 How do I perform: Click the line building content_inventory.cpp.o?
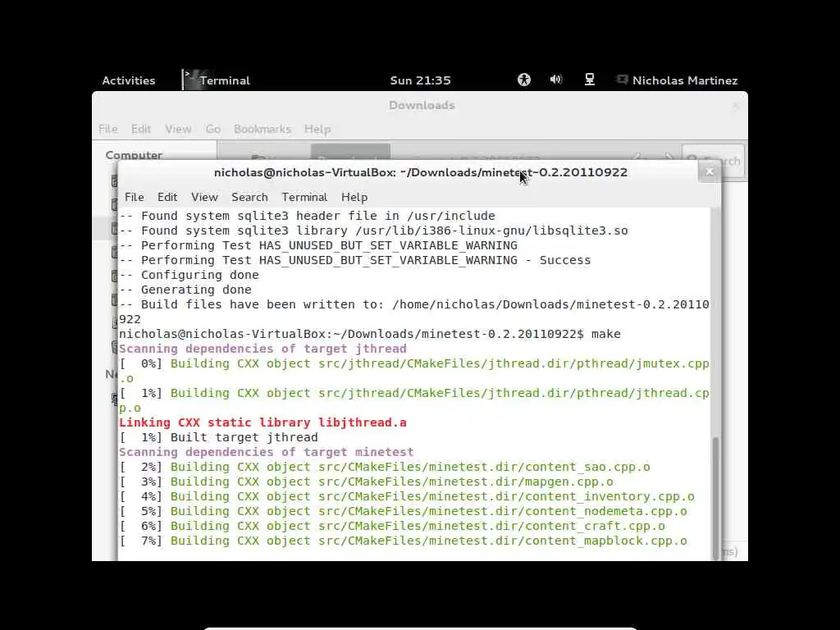pos(407,496)
